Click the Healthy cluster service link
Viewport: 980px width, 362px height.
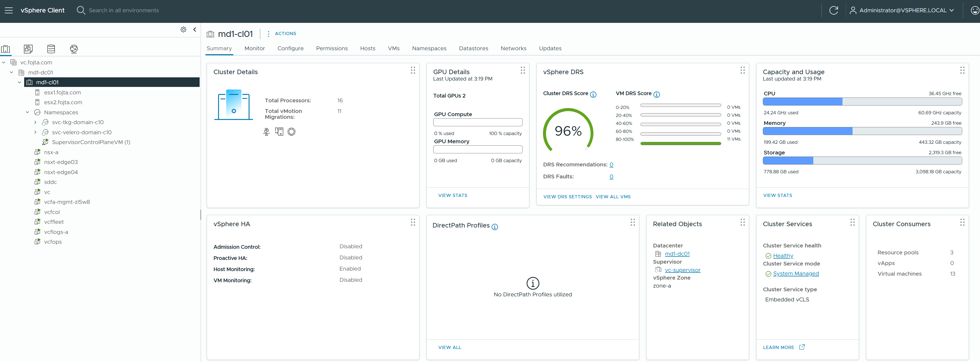coord(783,256)
